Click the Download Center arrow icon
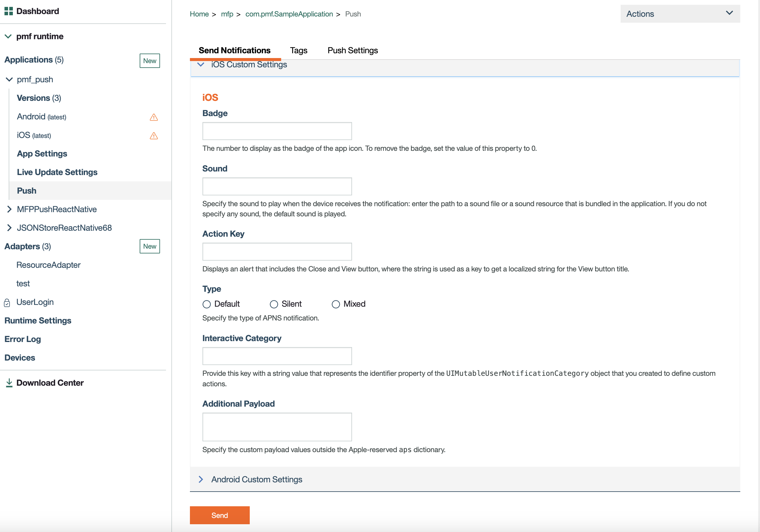 (9, 383)
